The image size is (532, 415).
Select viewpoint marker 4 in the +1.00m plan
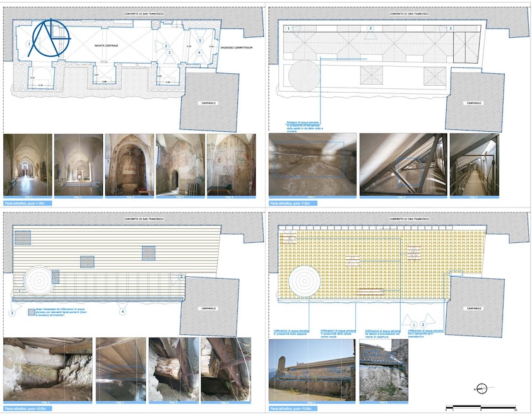(199, 52)
